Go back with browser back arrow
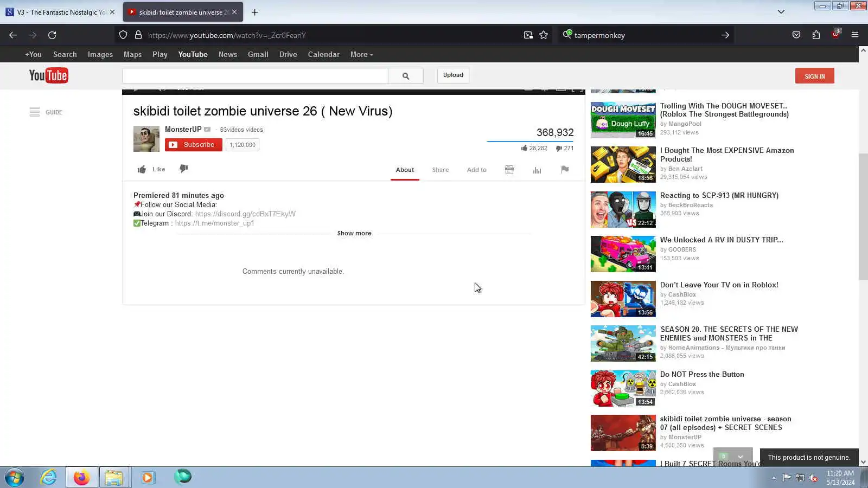 click(x=13, y=35)
